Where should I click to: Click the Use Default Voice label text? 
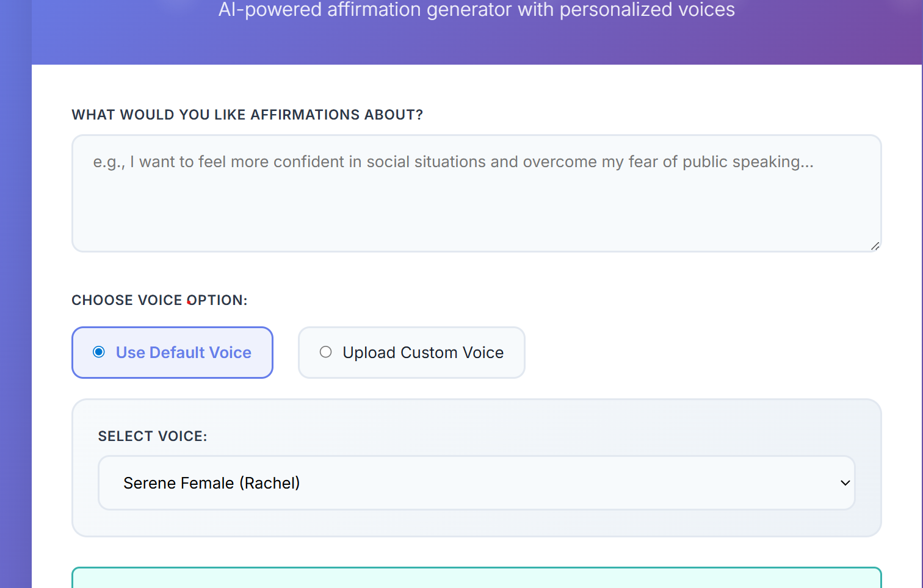coord(183,353)
